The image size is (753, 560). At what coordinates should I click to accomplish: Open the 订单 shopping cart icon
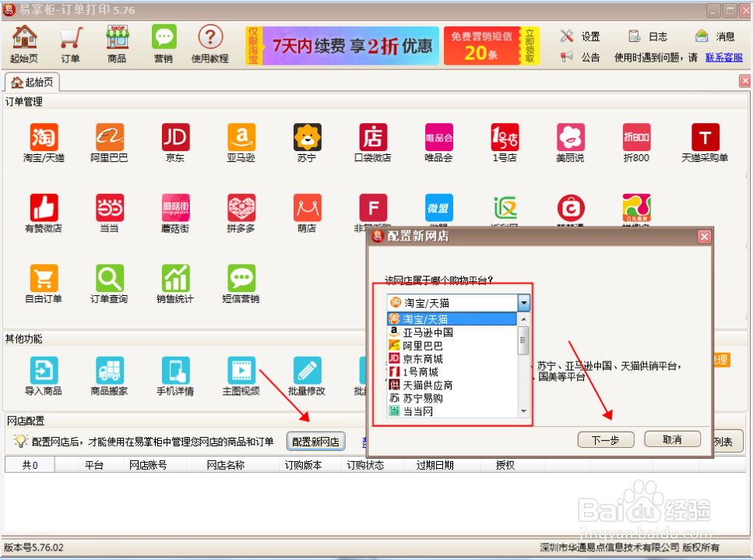(x=70, y=44)
